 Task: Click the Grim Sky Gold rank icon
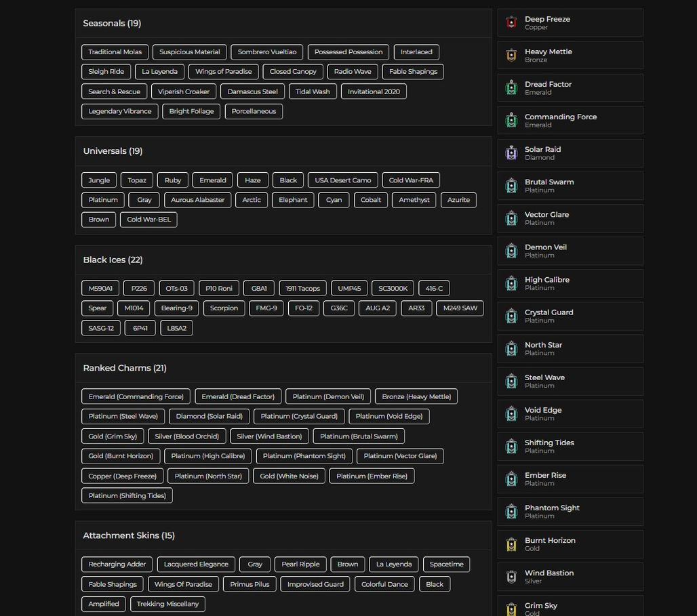[x=511, y=609]
